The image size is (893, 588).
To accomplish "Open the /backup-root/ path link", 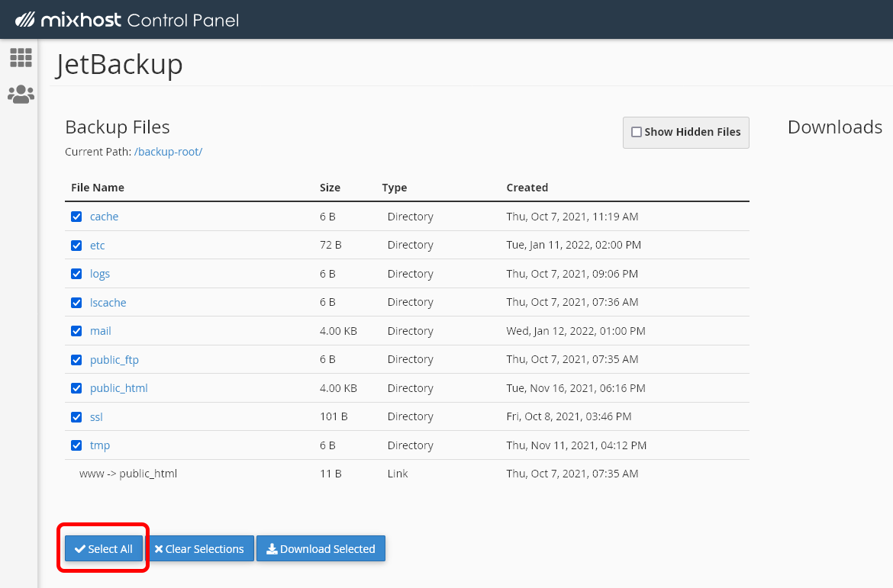I will [168, 152].
